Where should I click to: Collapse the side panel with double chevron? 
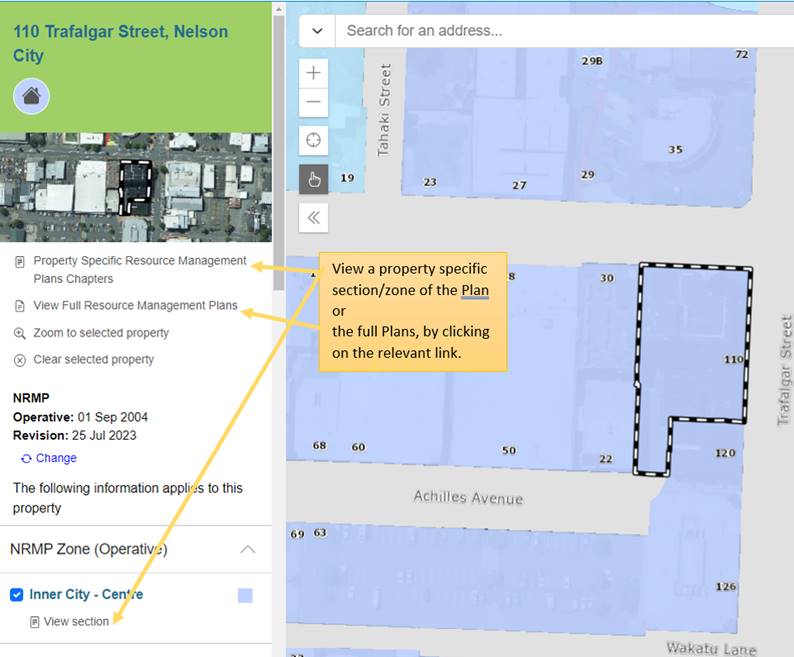point(313,218)
